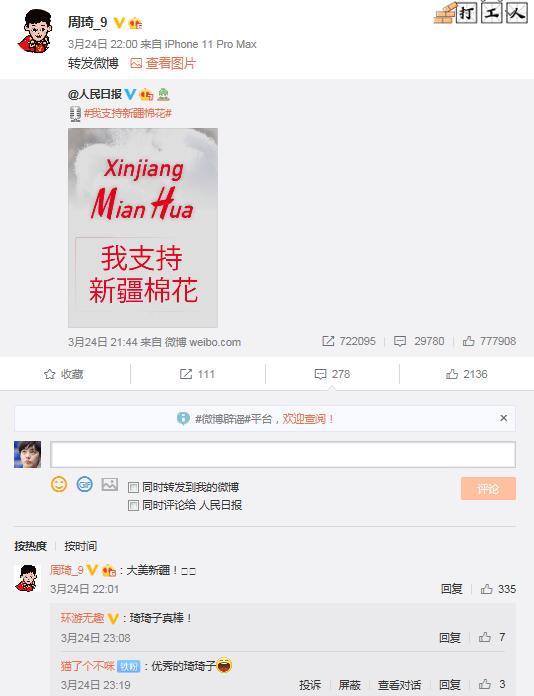
Task: Sort comments by 按时间
Action: [x=80, y=546]
